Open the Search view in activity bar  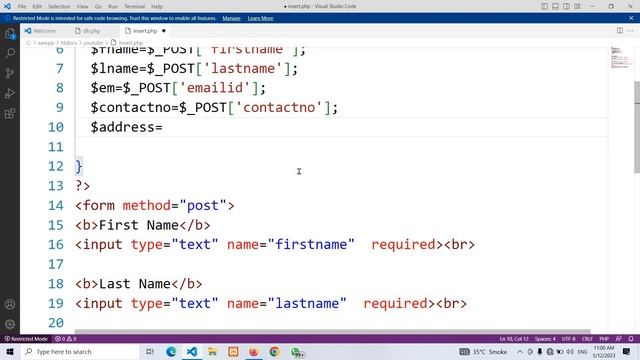point(10,53)
